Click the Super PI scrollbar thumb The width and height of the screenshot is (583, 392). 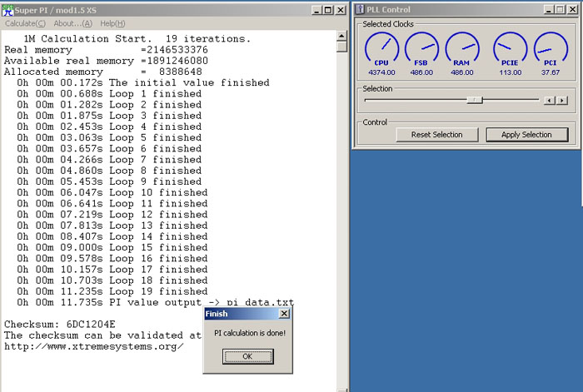(x=341, y=47)
